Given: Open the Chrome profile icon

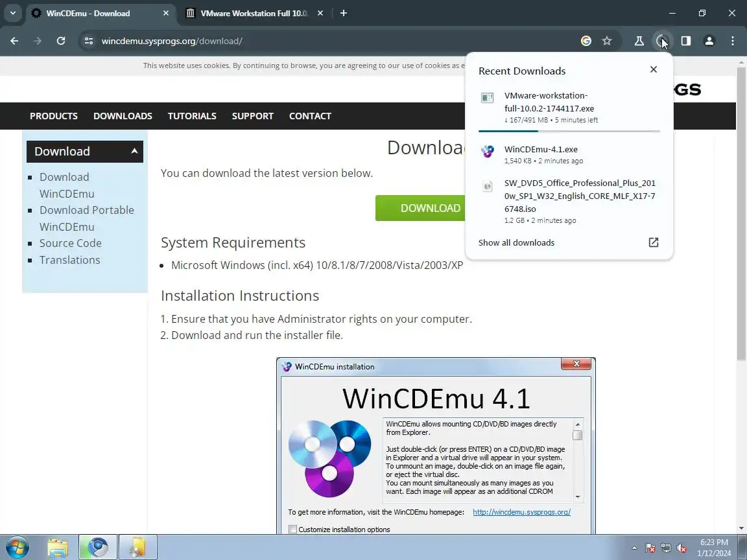Looking at the screenshot, I should pos(709,41).
